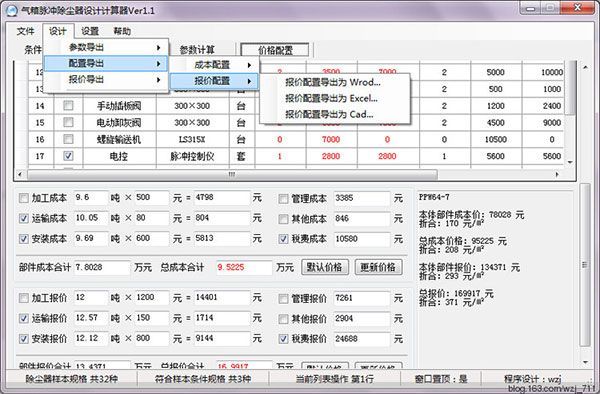Click 管理成本 value field 3385
This screenshot has width=600, height=394.
362,198
